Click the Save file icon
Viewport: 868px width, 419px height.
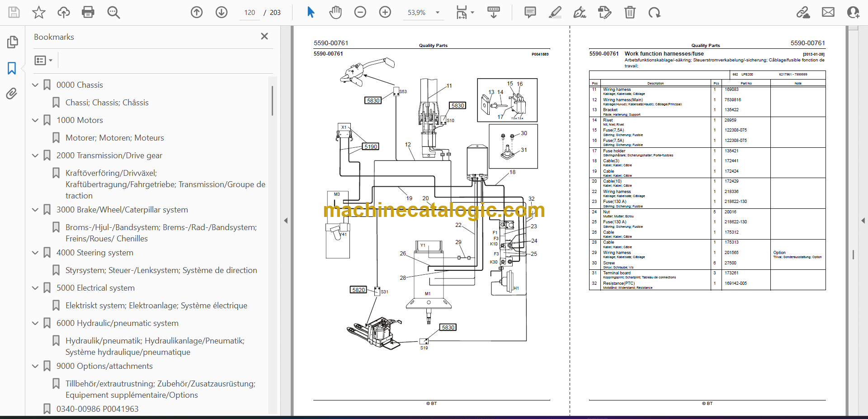tap(14, 12)
